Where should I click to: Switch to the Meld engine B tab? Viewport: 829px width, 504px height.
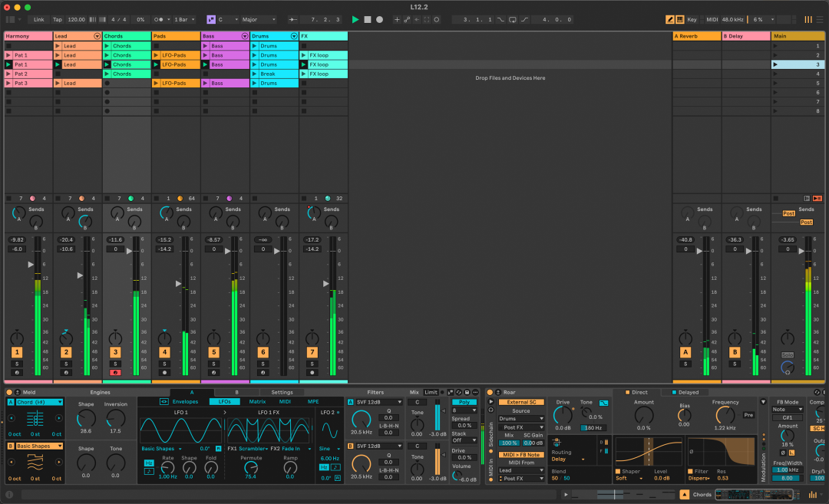(x=236, y=393)
